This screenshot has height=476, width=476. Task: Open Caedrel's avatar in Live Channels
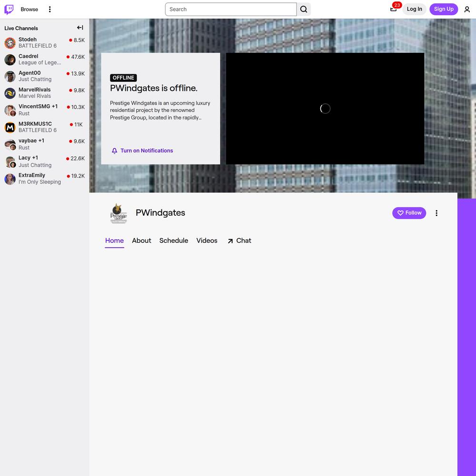[10, 59]
